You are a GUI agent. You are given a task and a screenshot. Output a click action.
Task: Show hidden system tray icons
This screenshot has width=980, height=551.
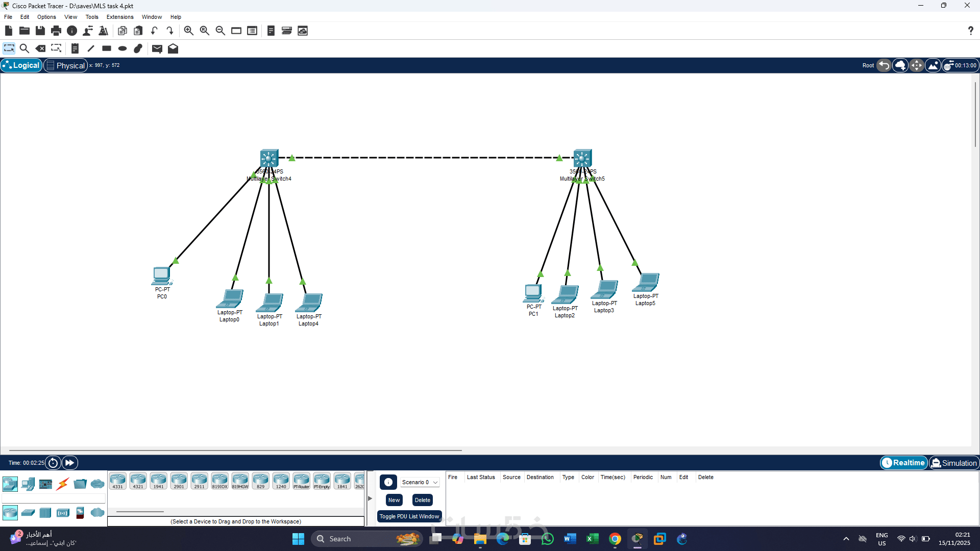click(x=846, y=539)
